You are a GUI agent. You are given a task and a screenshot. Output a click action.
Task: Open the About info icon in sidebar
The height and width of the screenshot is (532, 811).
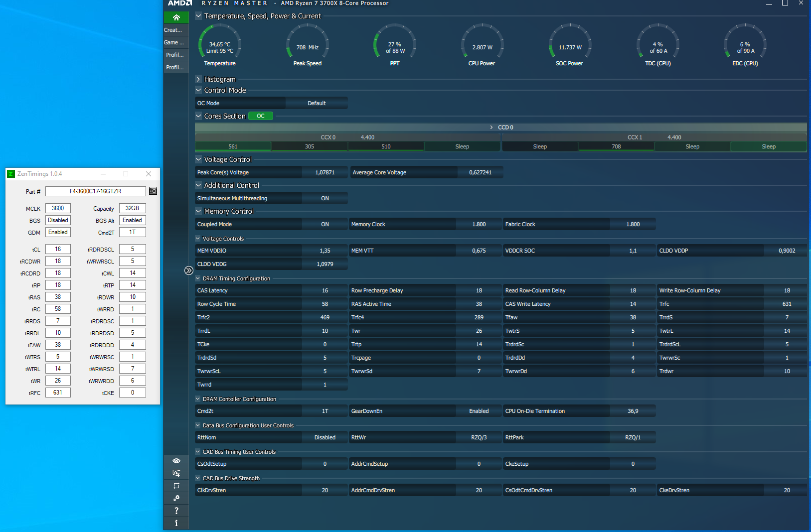click(x=176, y=523)
